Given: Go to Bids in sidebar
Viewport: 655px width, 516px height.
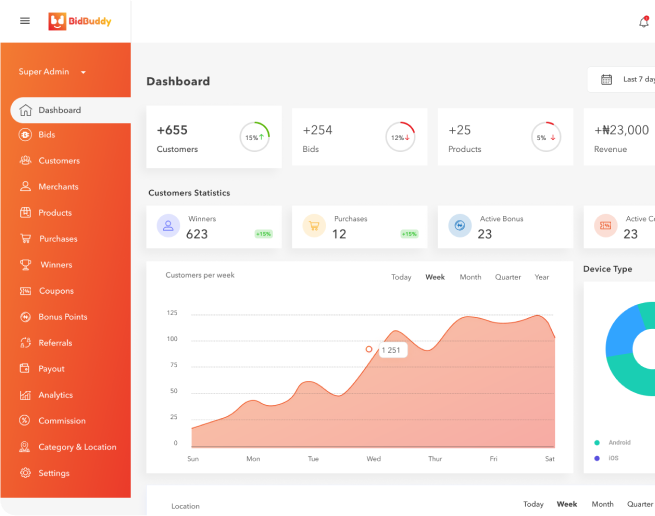Looking at the screenshot, I should coord(47,135).
